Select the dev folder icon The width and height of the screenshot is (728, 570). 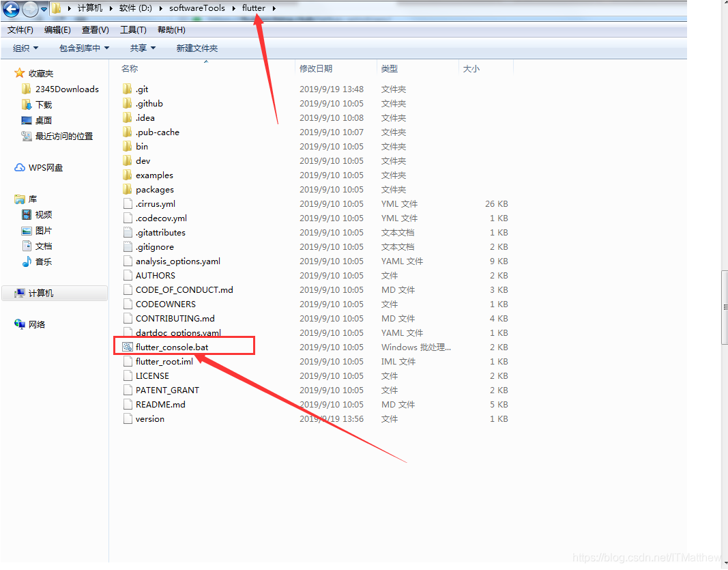pyautogui.click(x=127, y=160)
